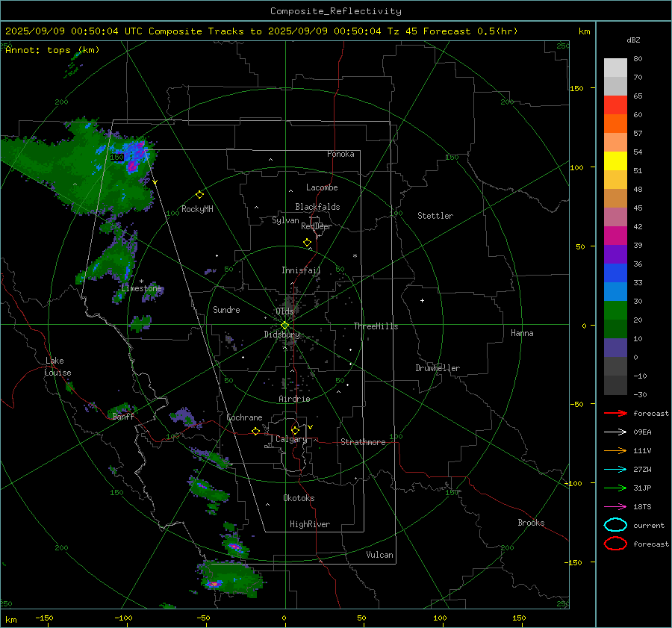This screenshot has width=672, height=628.
Task: Click the Hanna town label
Action: [522, 333]
